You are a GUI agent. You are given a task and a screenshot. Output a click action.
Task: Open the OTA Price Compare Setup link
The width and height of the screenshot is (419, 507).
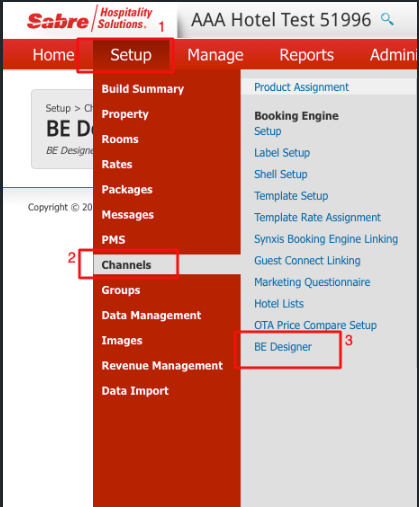pyautogui.click(x=315, y=325)
